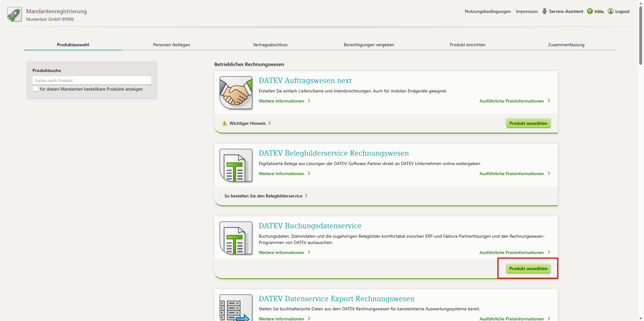Open the Produktauswahl step tab

pyautogui.click(x=73, y=45)
